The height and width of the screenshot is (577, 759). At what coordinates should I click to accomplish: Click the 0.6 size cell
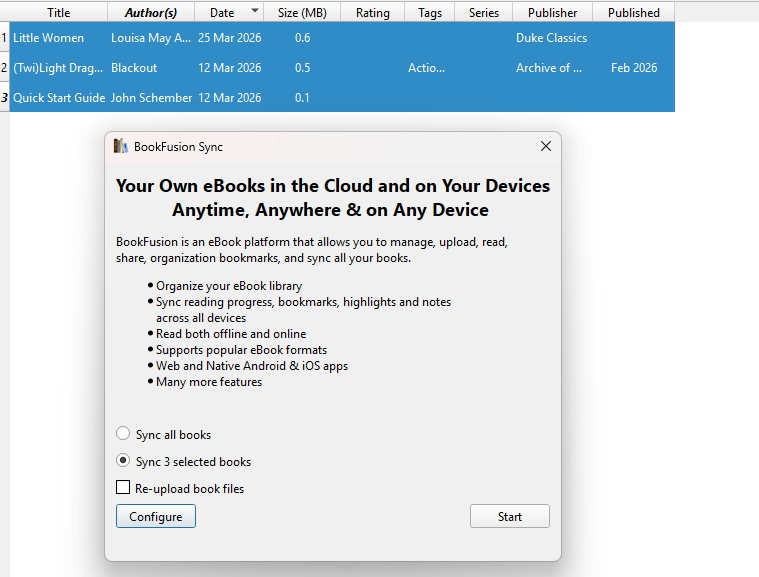[x=302, y=38]
